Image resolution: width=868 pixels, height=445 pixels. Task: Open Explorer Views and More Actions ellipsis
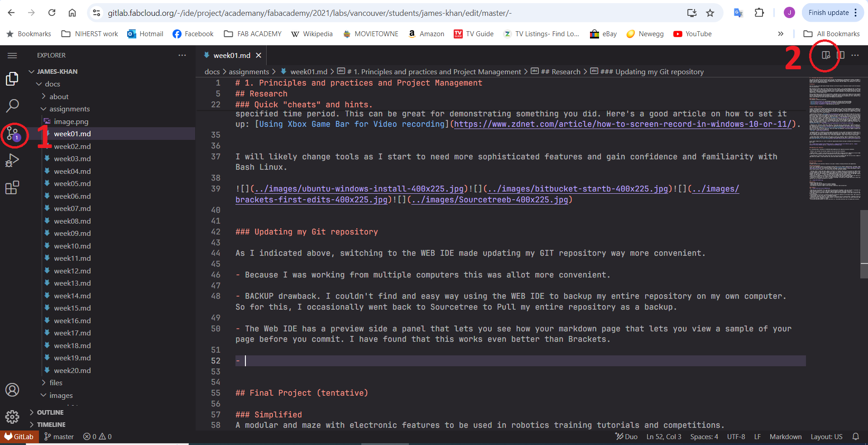coord(182,55)
